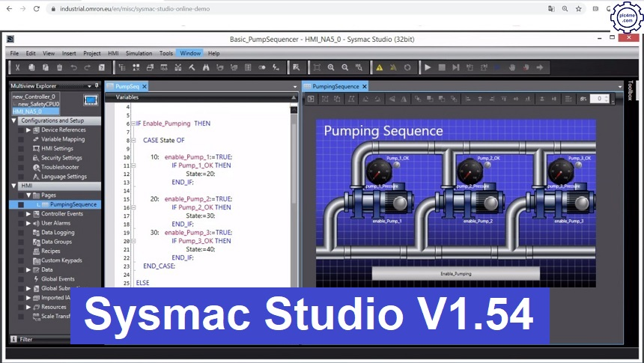Screen dimensions: 644x363
Task: Click the browser address bar URL
Action: [135, 9]
